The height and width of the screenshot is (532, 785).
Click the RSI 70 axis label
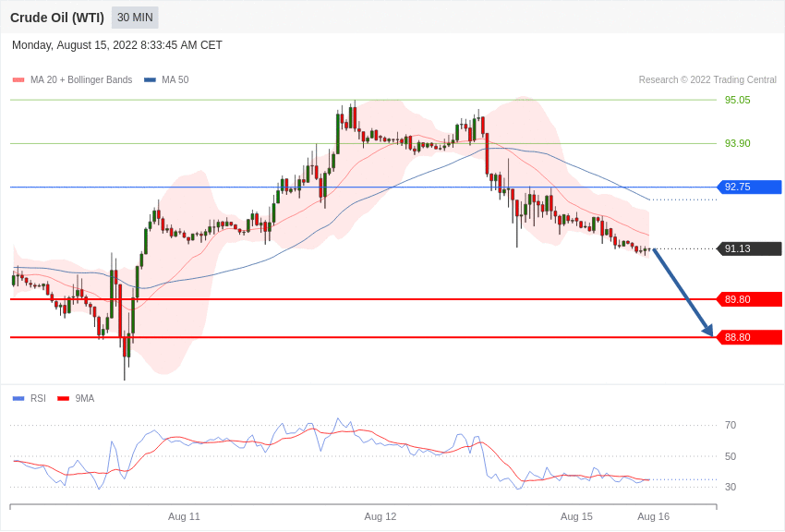pos(731,426)
